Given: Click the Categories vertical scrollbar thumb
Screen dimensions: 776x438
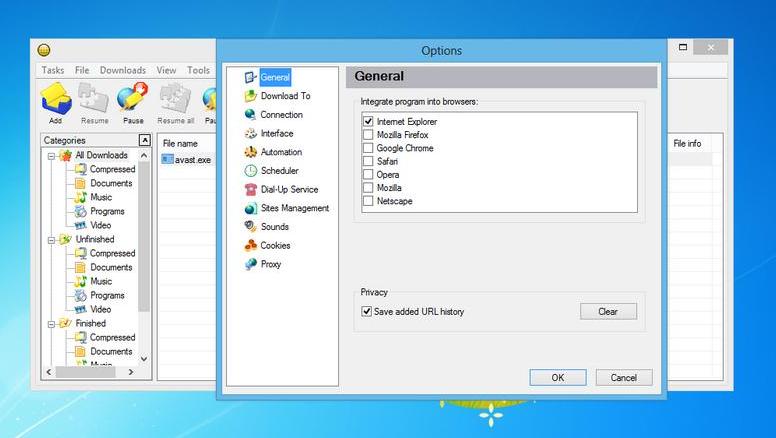Looking at the screenshot, I should 144,237.
